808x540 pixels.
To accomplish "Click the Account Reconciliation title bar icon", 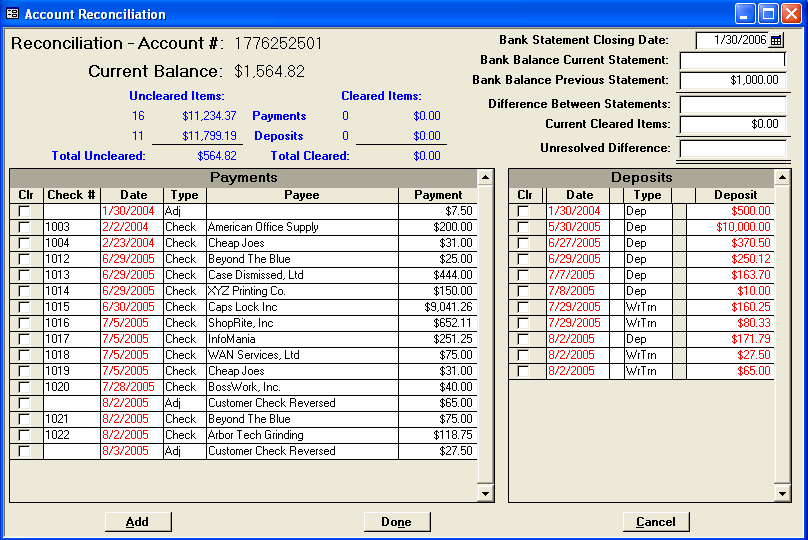I will (x=13, y=14).
